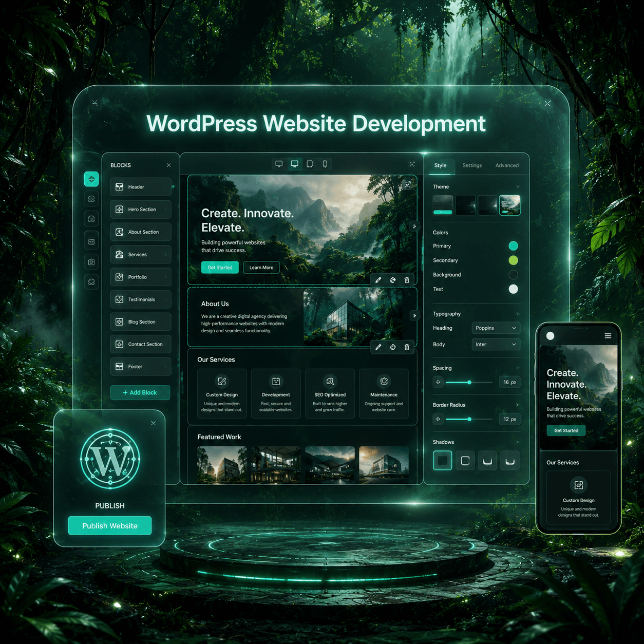Click the duplicate icon on hero section toolbar
Screen dimensions: 644x644
(393, 280)
